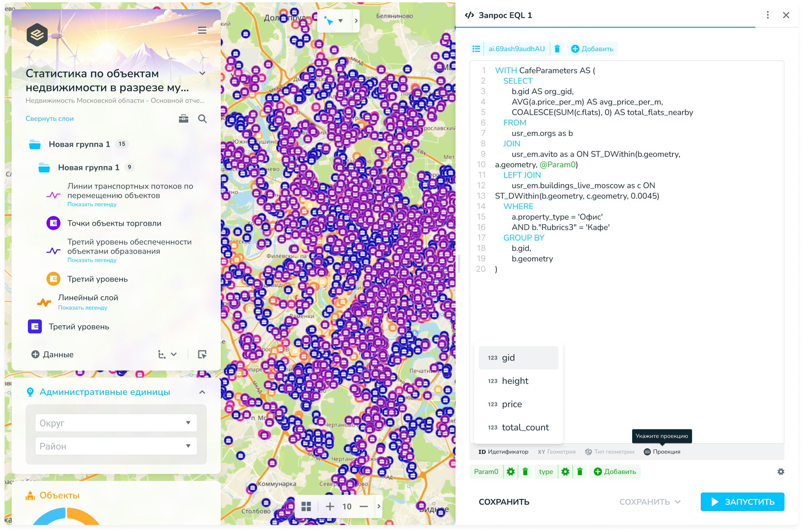This screenshot has height=532, width=803.
Task: Click the list icon beside layer tag
Action: [x=476, y=49]
